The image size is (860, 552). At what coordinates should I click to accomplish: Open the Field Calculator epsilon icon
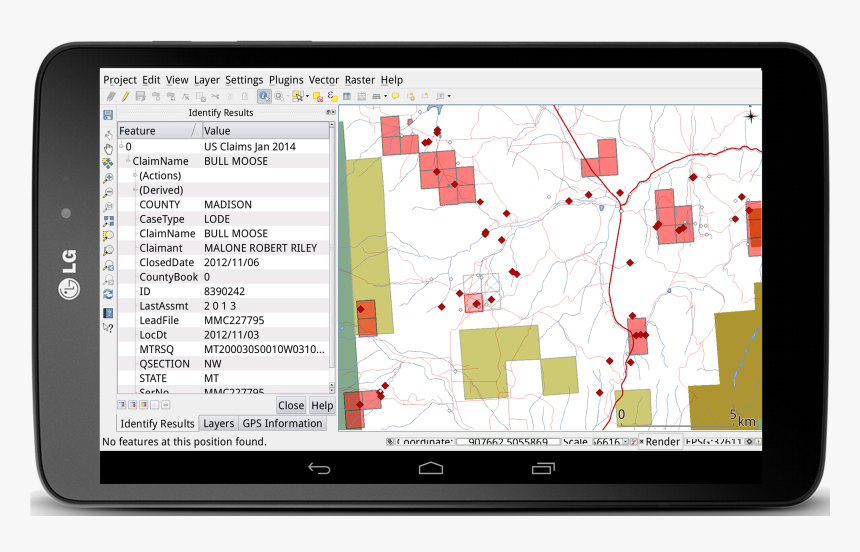332,96
